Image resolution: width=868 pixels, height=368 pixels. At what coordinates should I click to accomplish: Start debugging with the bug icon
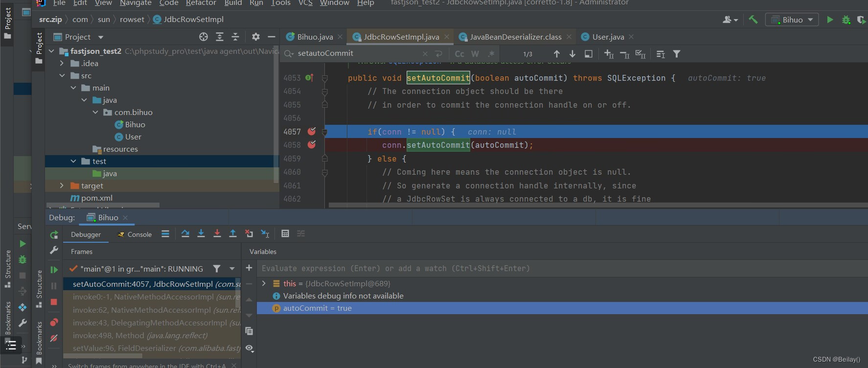pos(846,20)
